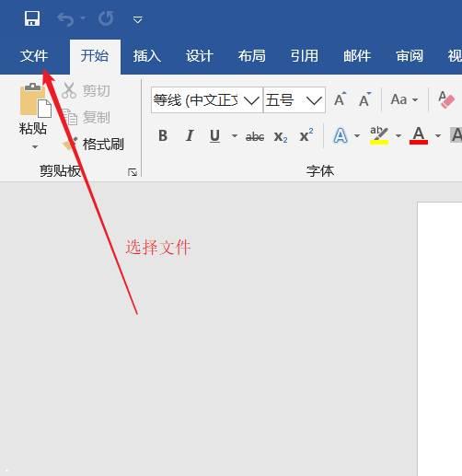Click the Text effects outlined A icon
This screenshot has height=476, width=462.
pos(341,135)
